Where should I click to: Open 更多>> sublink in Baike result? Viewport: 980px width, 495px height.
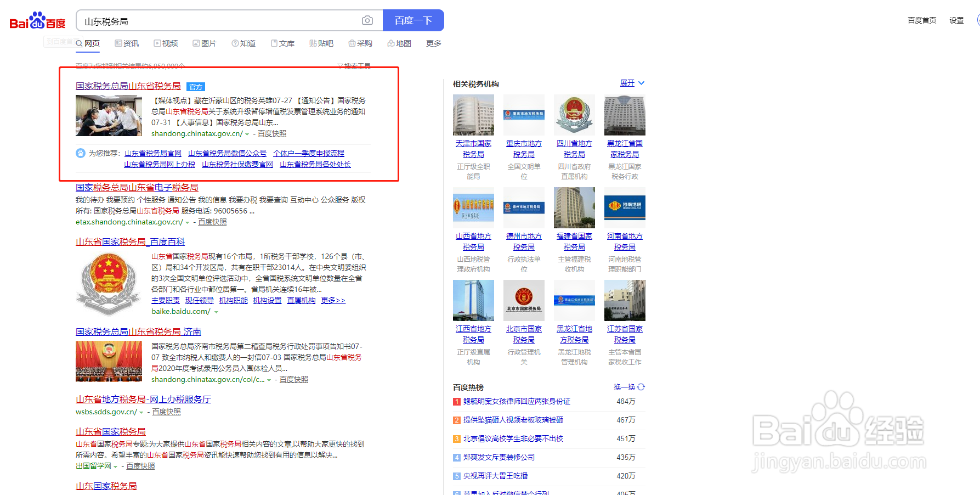[333, 300]
